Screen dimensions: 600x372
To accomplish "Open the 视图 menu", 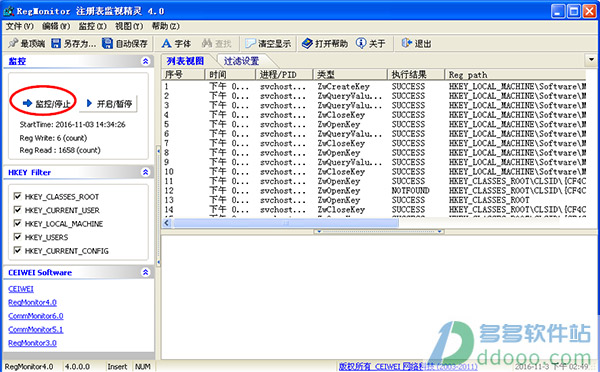I will point(129,26).
